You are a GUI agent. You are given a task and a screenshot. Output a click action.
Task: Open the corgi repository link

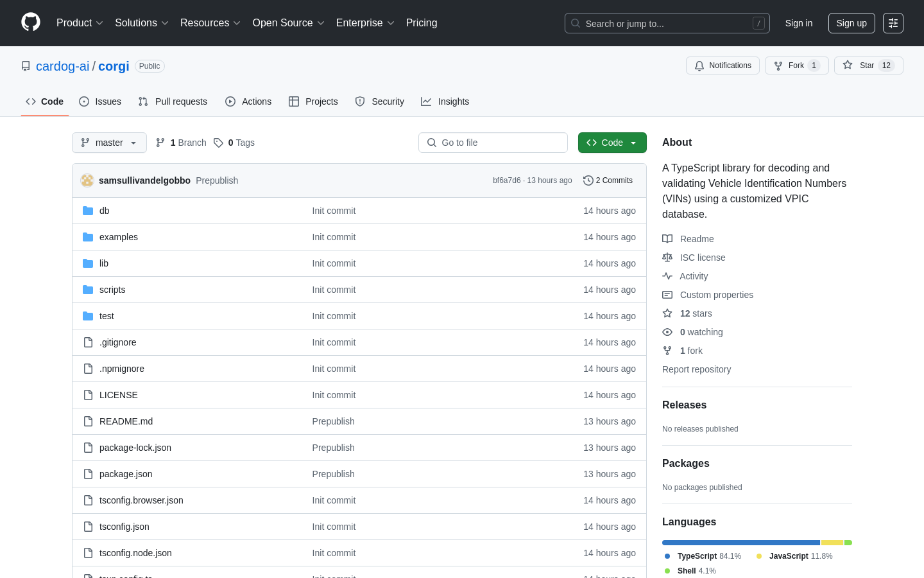coord(114,66)
